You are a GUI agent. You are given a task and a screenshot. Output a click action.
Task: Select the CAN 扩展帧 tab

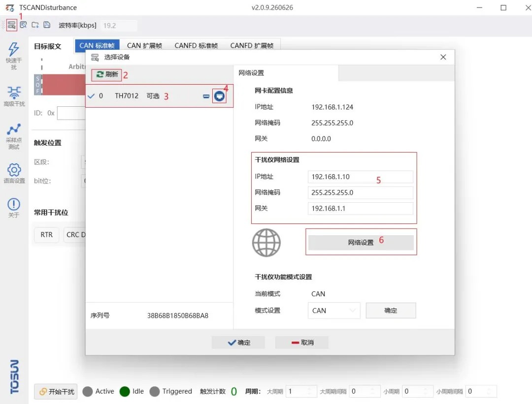[144, 45]
